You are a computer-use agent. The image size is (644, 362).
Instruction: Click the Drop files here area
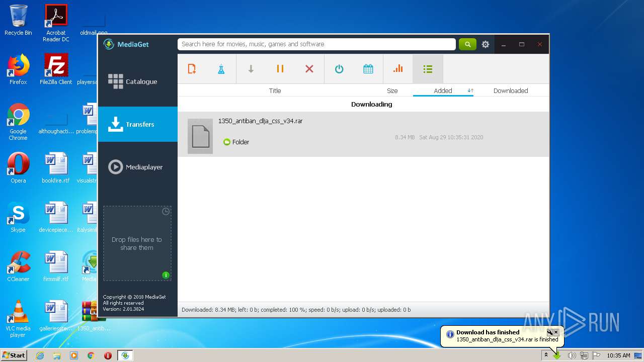(x=137, y=244)
